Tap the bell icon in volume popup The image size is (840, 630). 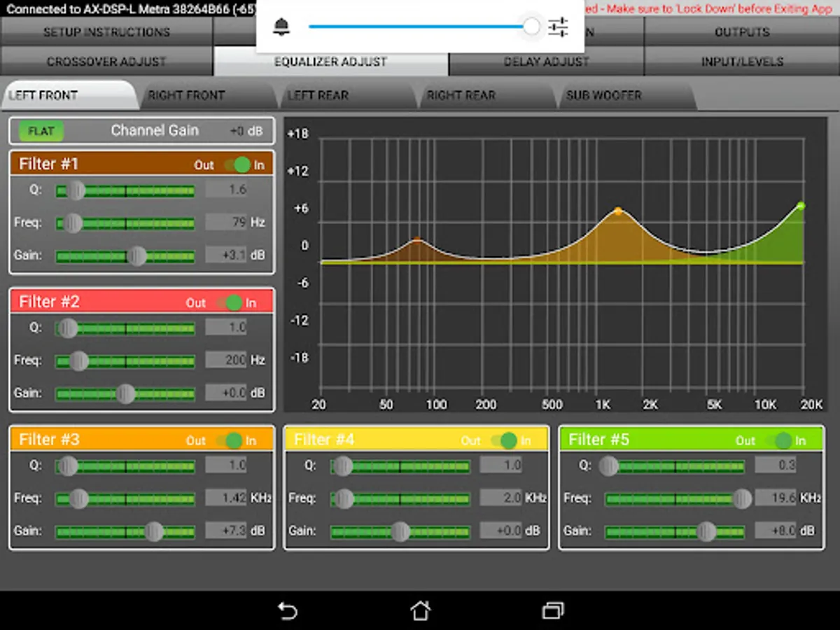pyautogui.click(x=281, y=27)
